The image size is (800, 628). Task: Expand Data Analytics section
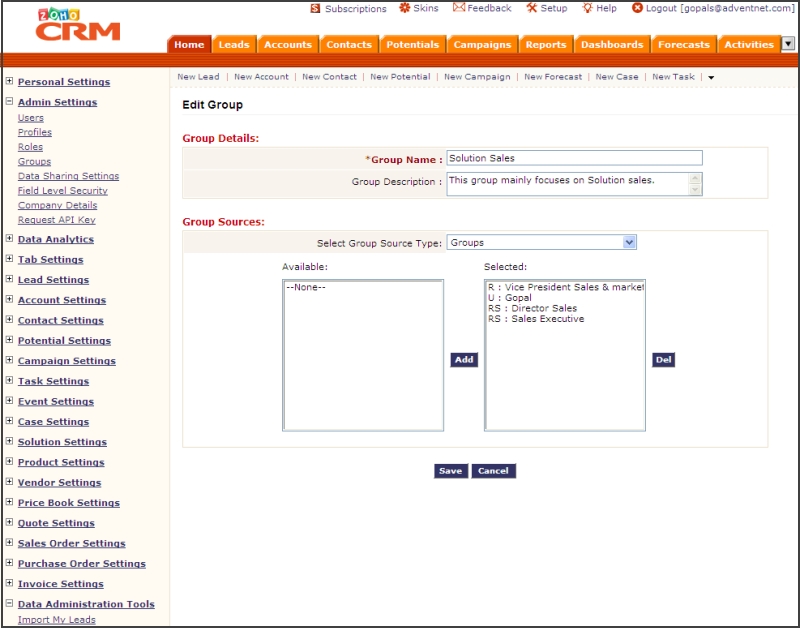click(9, 238)
